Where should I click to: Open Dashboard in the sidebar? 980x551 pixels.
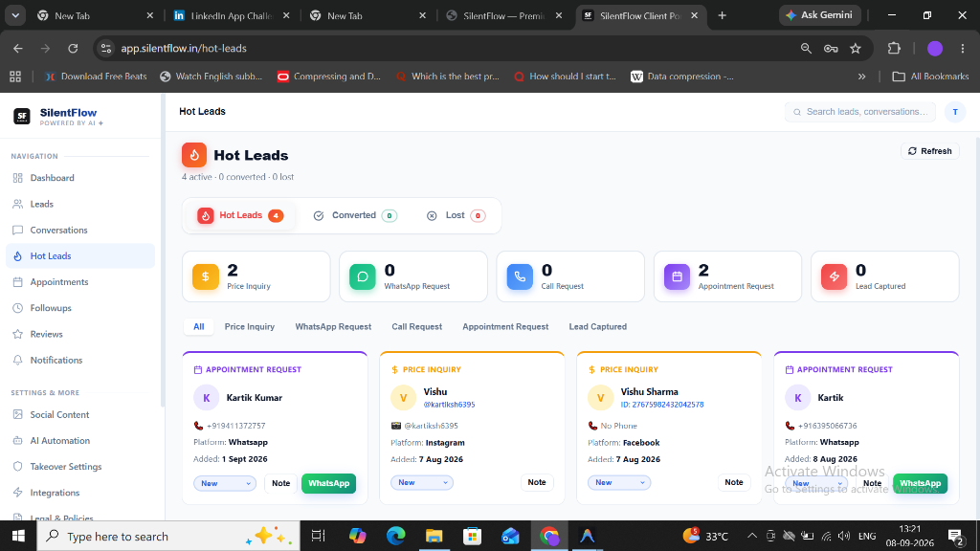[x=80, y=178]
